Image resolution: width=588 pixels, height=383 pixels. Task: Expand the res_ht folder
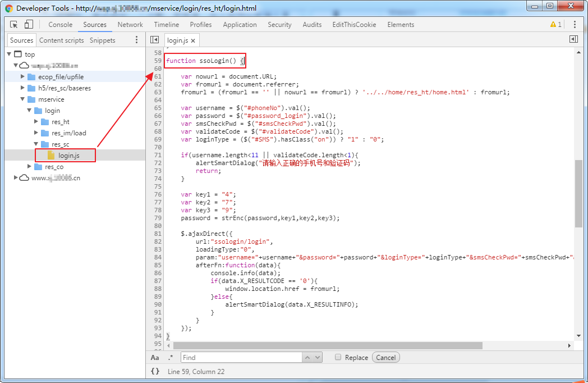(36, 122)
